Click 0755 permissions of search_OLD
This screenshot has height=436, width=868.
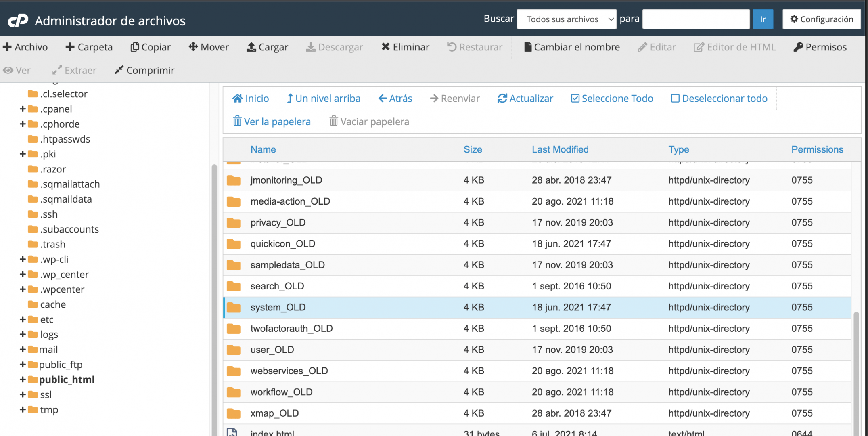tap(802, 286)
